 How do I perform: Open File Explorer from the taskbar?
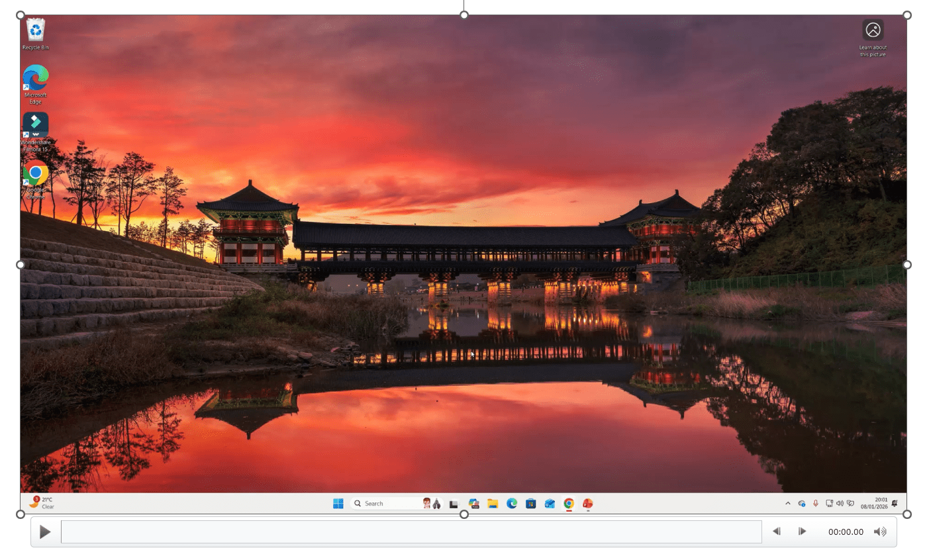tap(492, 503)
